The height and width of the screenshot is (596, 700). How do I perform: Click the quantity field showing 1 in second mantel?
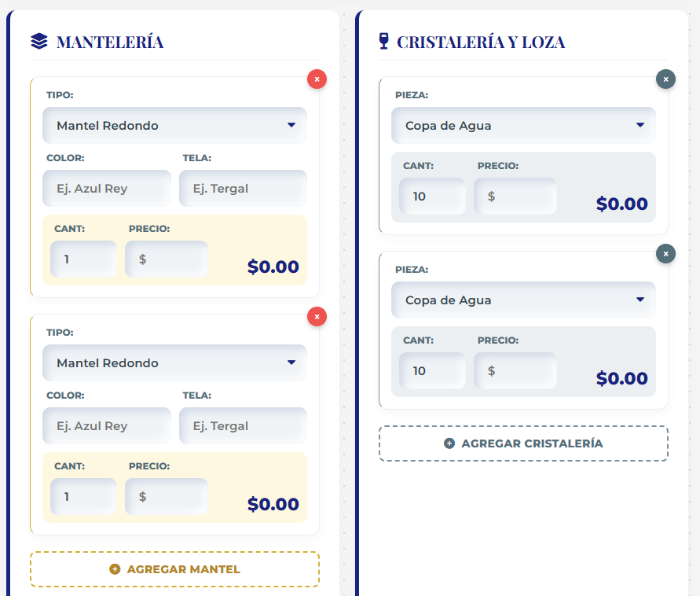tap(83, 496)
